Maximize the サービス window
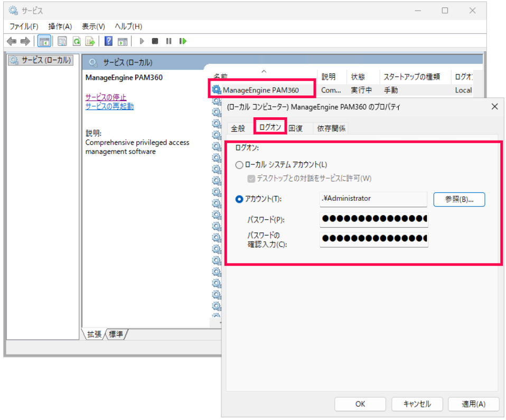This screenshot has width=506, height=420. tap(445, 11)
